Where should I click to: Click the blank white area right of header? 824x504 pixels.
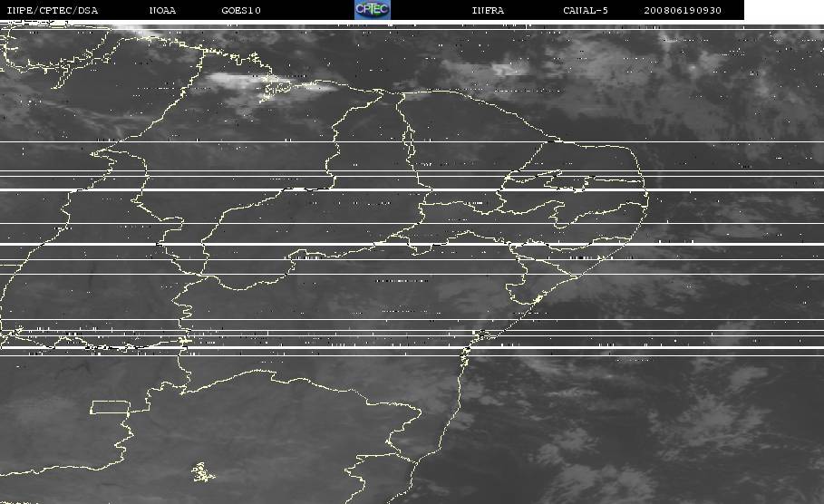[x=784, y=10]
